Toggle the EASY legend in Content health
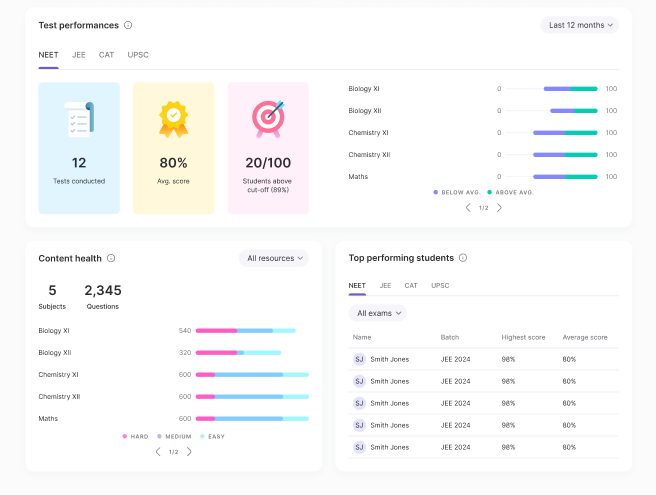 (213, 436)
